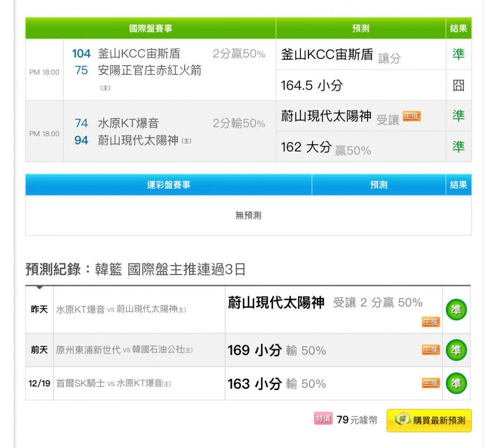This screenshot has height=448, width=489.
Task: Click the 準 result beside 蔚山現代太陽神 受讓 prediction
Action: point(458,116)
